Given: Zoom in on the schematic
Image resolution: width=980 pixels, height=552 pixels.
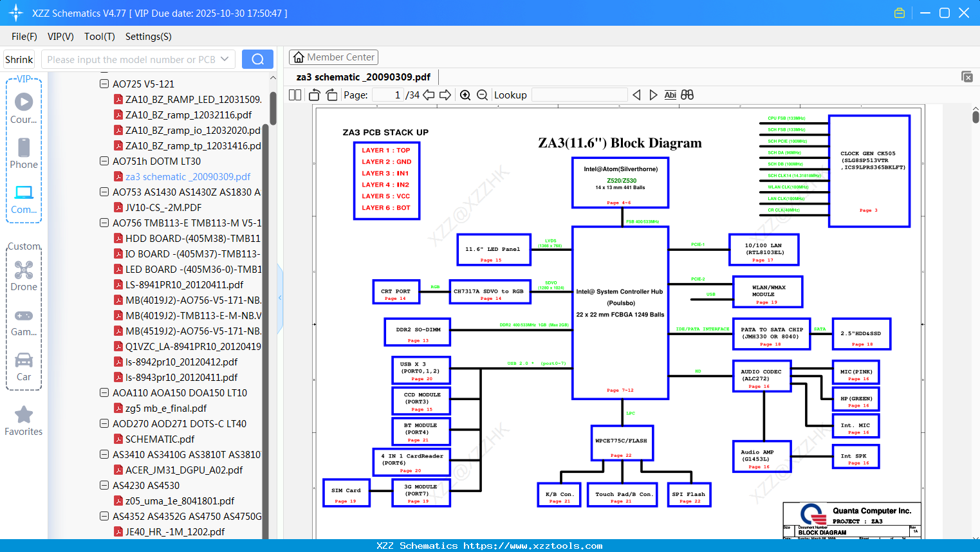Looking at the screenshot, I should pyautogui.click(x=465, y=95).
